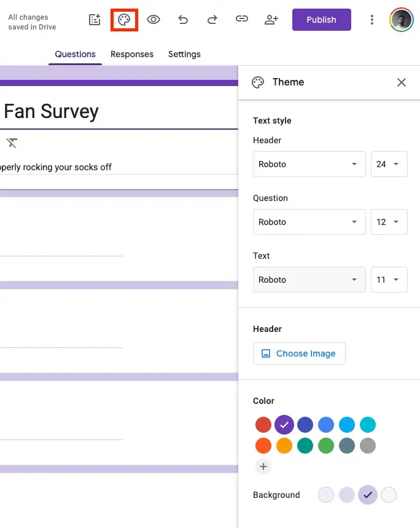Open the Text size dropdown showing 11
This screenshot has width=420, height=528.
(389, 280)
